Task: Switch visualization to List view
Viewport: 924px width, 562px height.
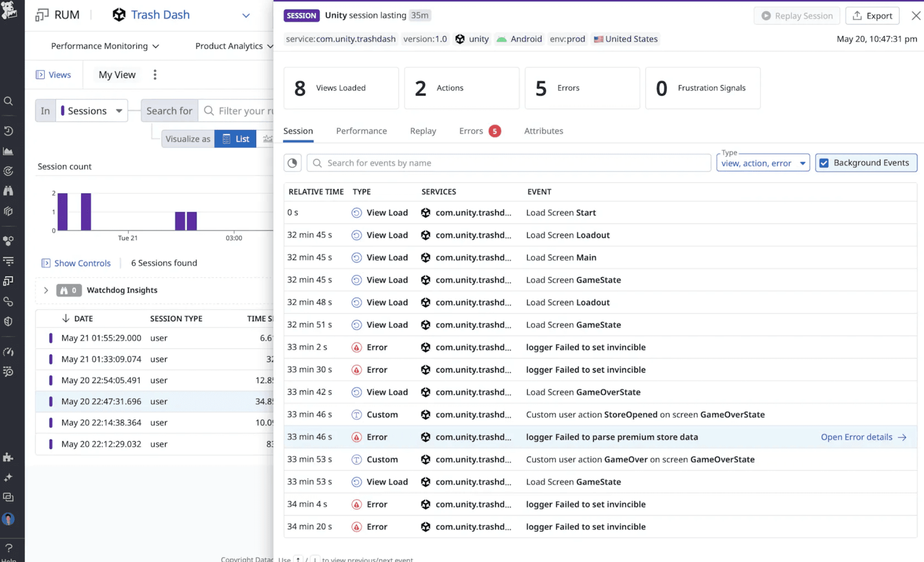Action: 236,139
